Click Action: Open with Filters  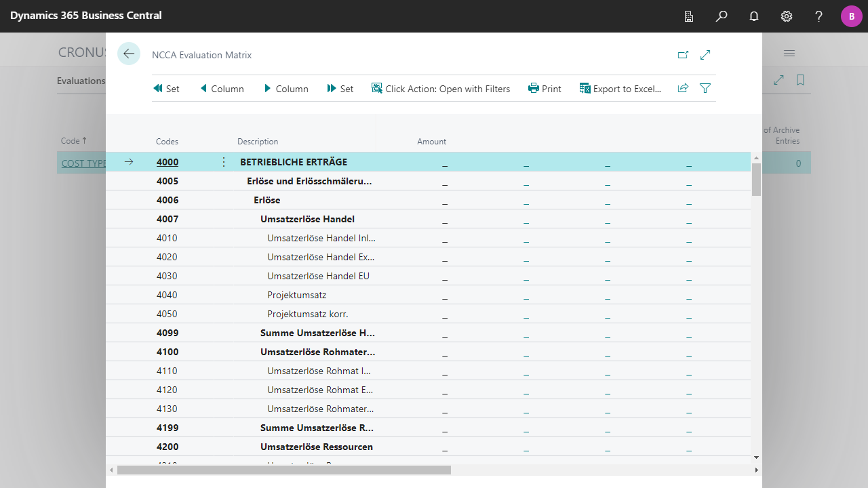(x=441, y=89)
